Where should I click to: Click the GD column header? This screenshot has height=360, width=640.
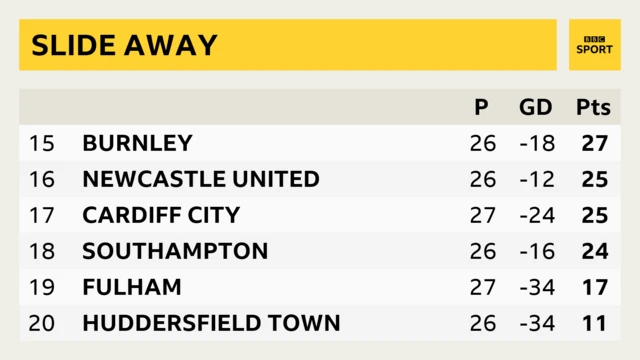tap(536, 107)
